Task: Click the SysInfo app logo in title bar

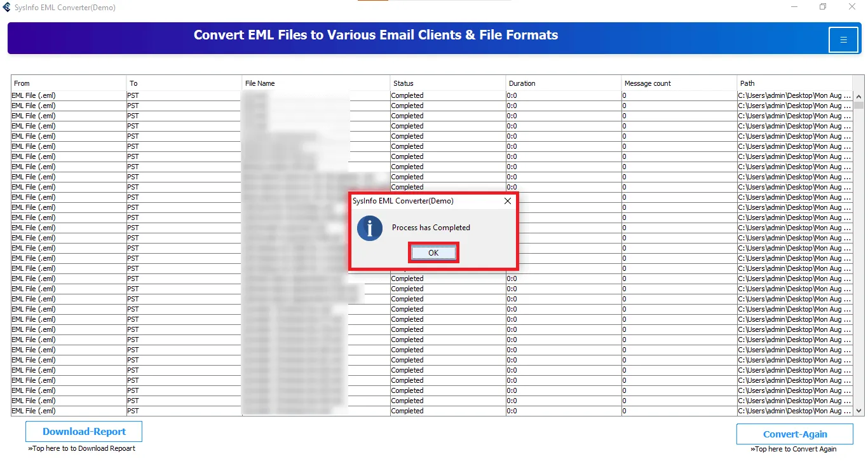Action: point(7,8)
